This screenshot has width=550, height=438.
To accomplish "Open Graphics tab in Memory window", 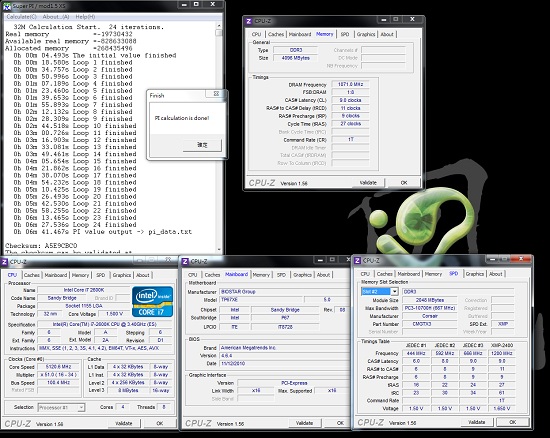I will coord(366,34).
